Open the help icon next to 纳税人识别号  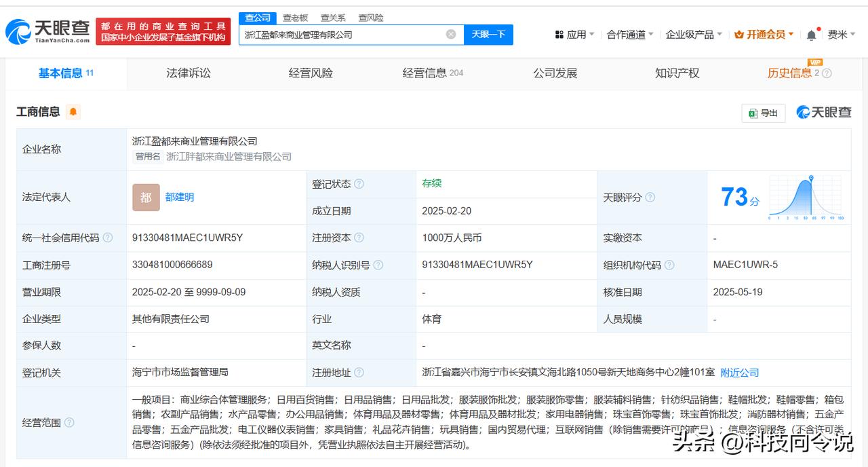[x=378, y=265]
